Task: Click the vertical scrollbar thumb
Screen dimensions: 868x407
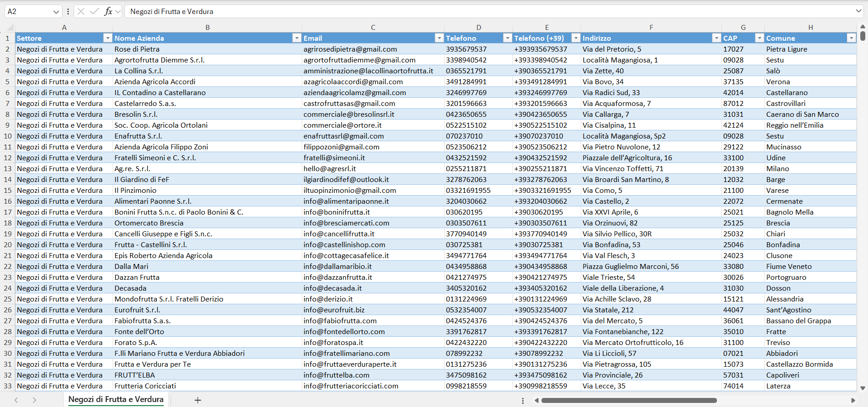Action: (x=863, y=36)
